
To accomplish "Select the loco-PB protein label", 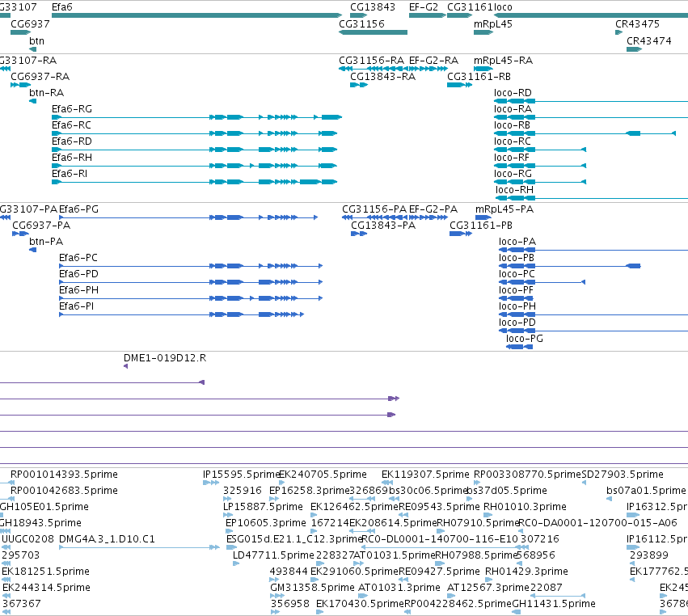I will [517, 258].
